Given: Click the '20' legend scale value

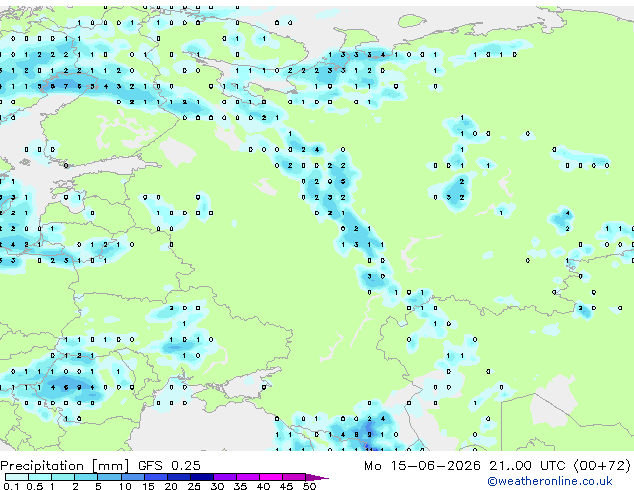Looking at the screenshot, I should [171, 486].
